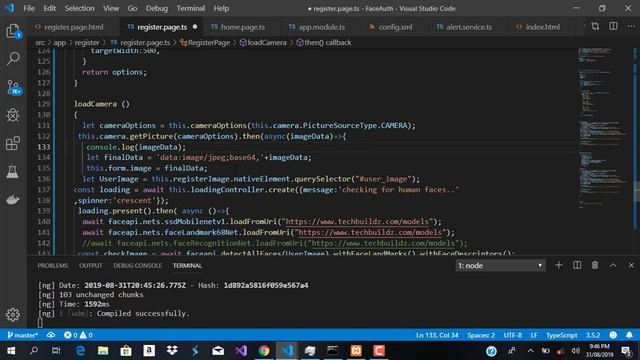Open the Manage gear menu
The height and width of the screenshot is (360, 640).
(13, 314)
